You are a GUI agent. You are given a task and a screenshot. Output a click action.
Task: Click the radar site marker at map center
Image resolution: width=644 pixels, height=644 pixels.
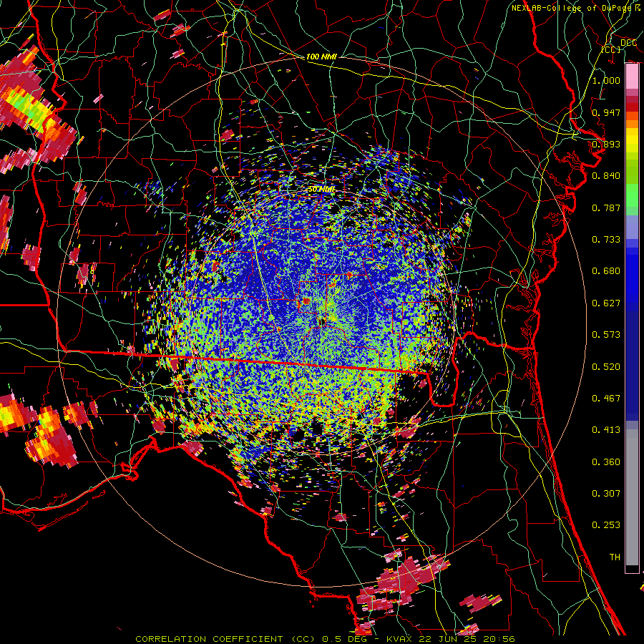click(x=321, y=322)
